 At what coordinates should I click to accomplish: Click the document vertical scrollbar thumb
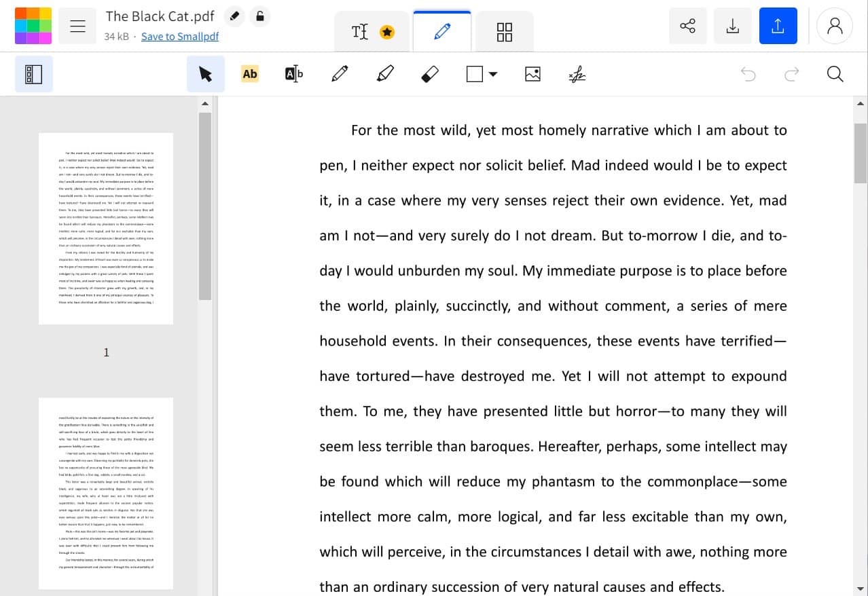point(861,153)
